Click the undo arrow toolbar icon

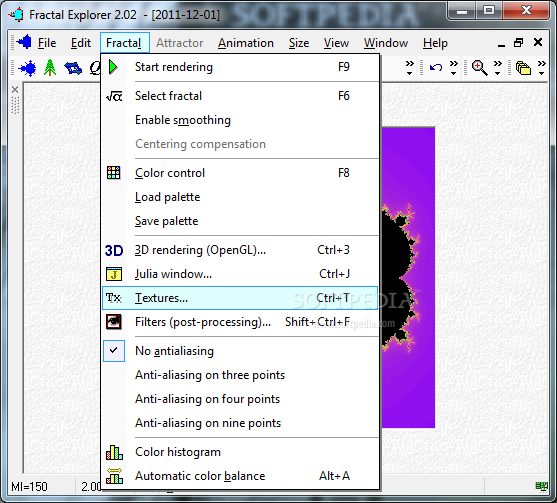tap(436, 67)
